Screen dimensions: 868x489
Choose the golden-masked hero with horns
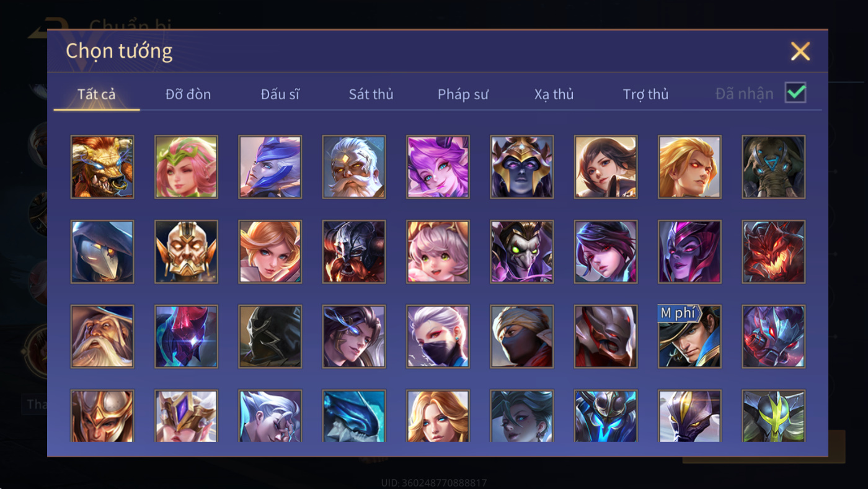186,252
